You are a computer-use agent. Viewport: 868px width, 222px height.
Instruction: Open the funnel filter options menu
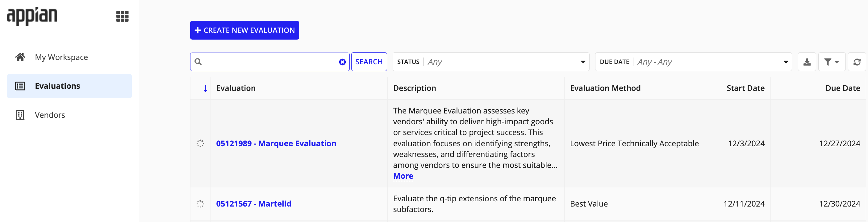pos(832,62)
